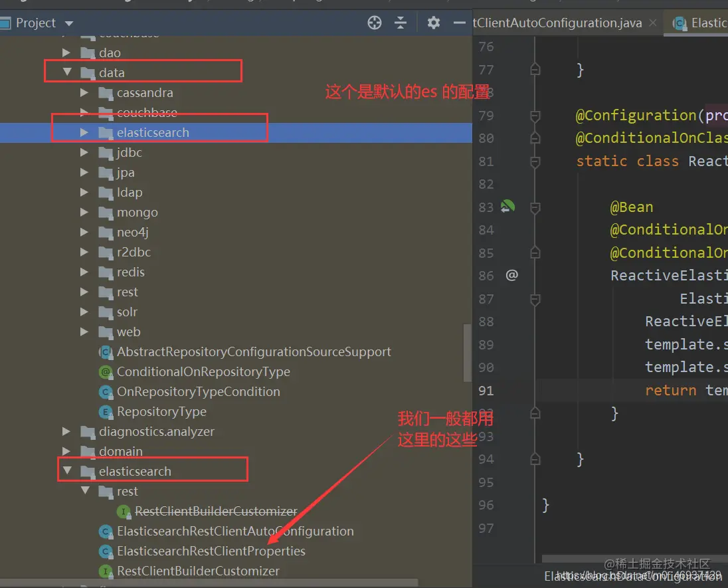Select the neo4j folder icon
Viewport: 728px width, 588px height.
[106, 233]
